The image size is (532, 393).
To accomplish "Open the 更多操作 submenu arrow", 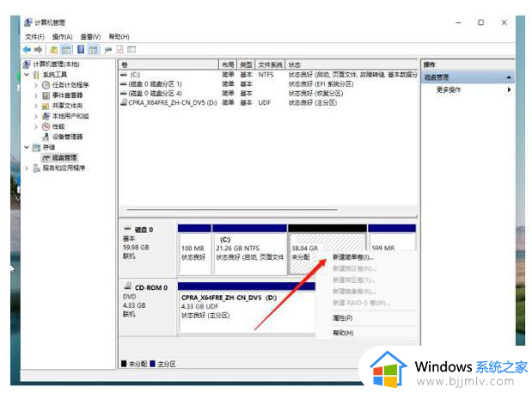I will [509, 89].
